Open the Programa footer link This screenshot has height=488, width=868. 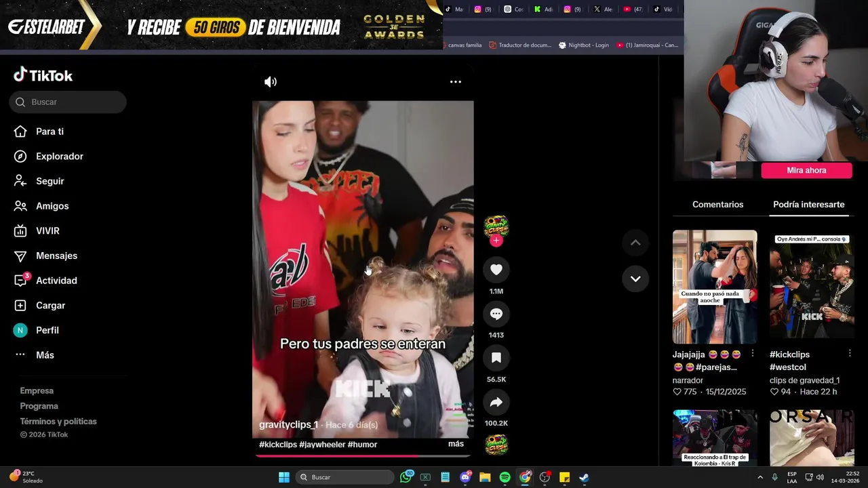click(x=39, y=406)
